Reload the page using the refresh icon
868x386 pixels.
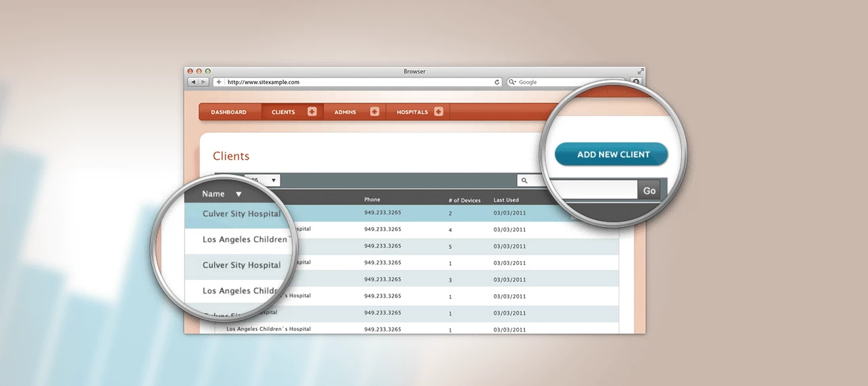(x=497, y=82)
